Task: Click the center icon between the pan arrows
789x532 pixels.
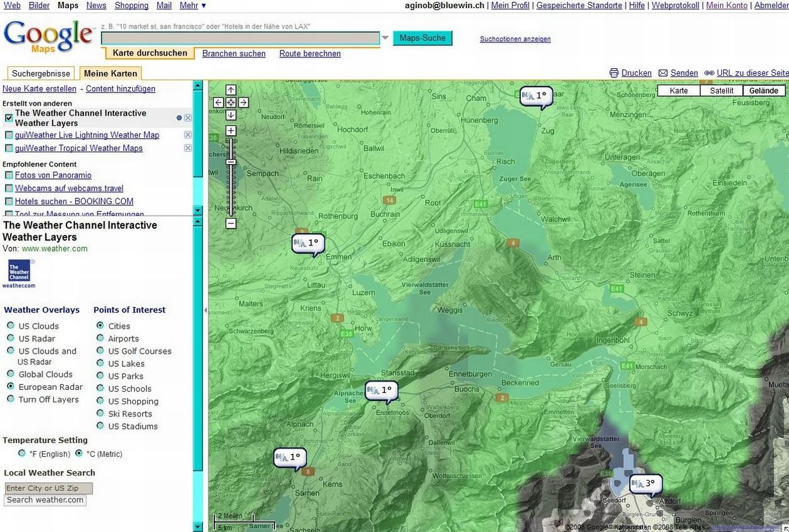Action: (x=231, y=103)
